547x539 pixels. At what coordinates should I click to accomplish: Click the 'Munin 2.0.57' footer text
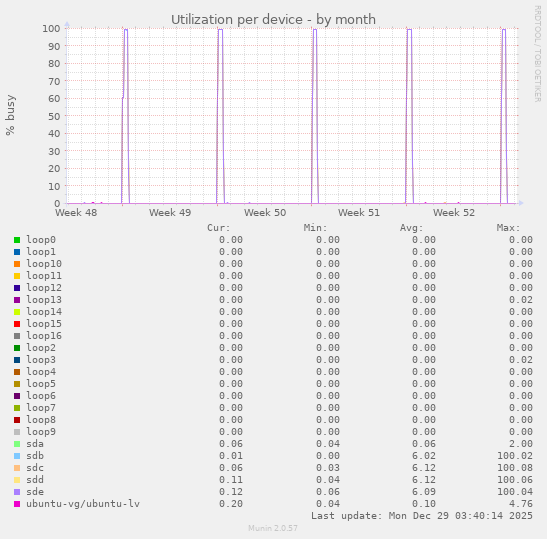pyautogui.click(x=273, y=528)
